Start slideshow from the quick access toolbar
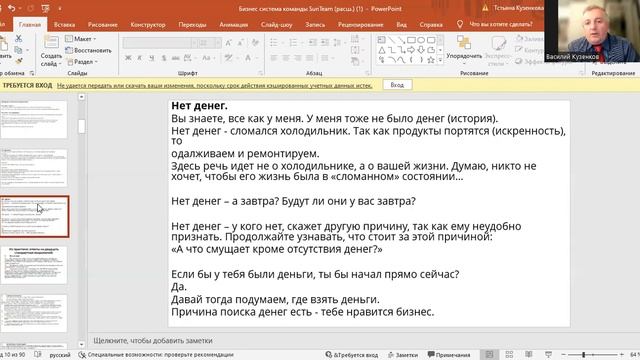The image size is (640, 360). coord(45,8)
